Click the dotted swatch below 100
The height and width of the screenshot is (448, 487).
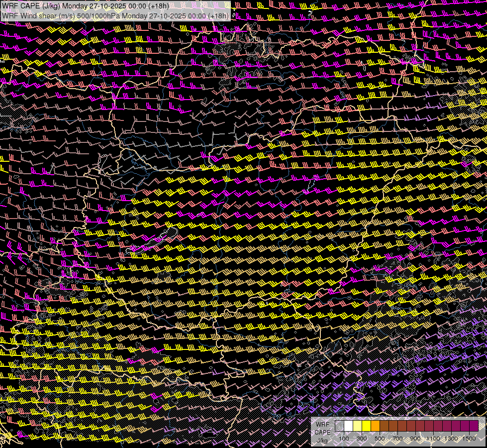pyautogui.click(x=339, y=426)
